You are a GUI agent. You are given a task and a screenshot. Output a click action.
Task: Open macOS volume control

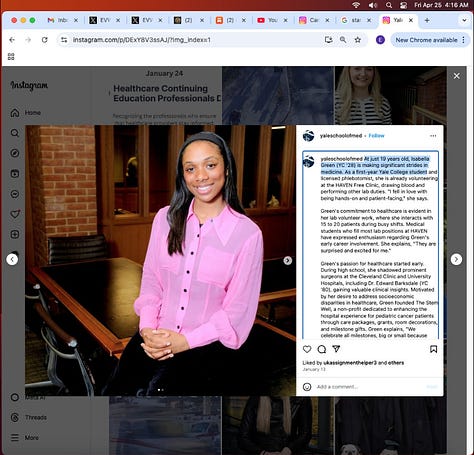point(373,5)
